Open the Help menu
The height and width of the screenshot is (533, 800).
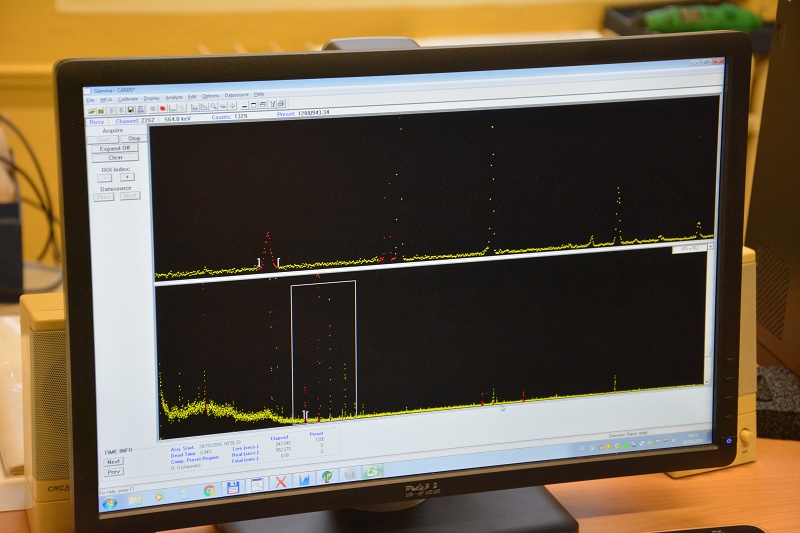coord(259,94)
